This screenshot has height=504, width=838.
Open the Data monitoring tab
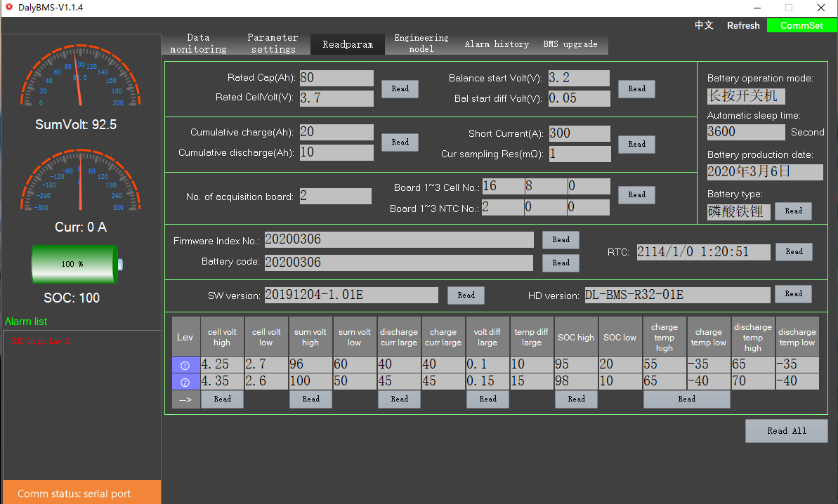tap(198, 44)
